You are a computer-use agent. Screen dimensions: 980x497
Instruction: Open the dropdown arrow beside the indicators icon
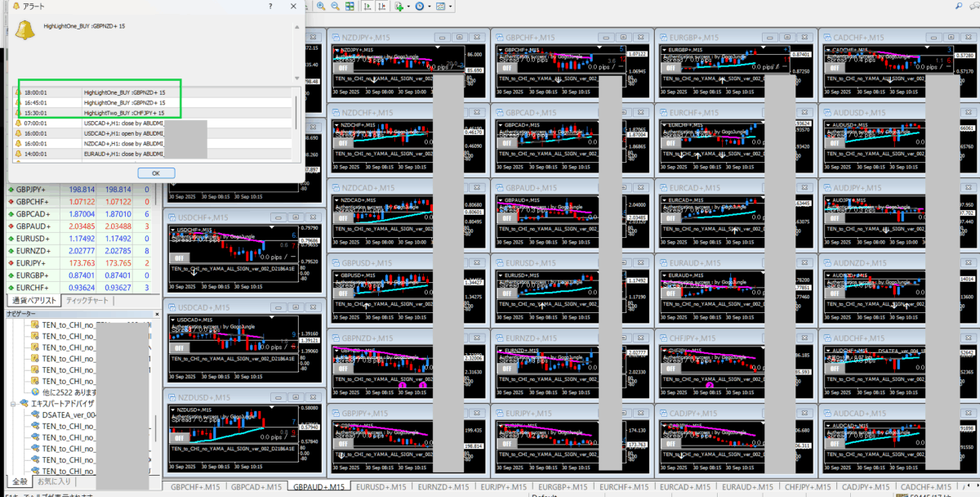point(408,7)
